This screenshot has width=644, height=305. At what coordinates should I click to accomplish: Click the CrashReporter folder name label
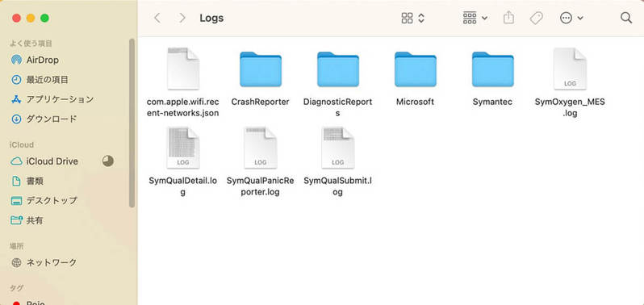pos(261,102)
